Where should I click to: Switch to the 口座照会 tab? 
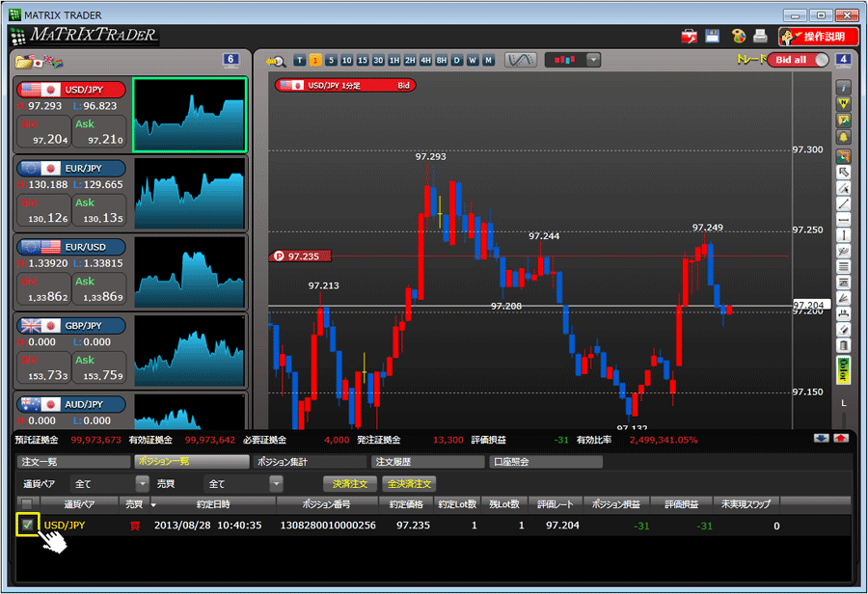[x=545, y=462]
